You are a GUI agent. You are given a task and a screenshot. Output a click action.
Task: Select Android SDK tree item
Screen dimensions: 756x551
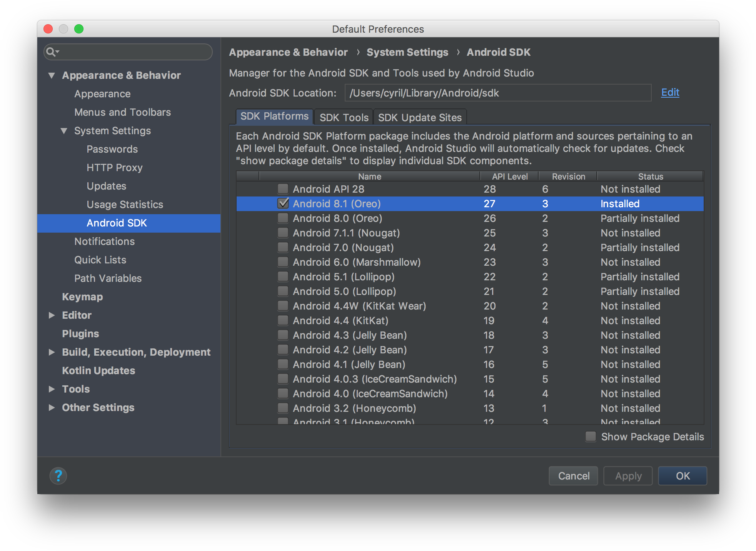click(129, 223)
